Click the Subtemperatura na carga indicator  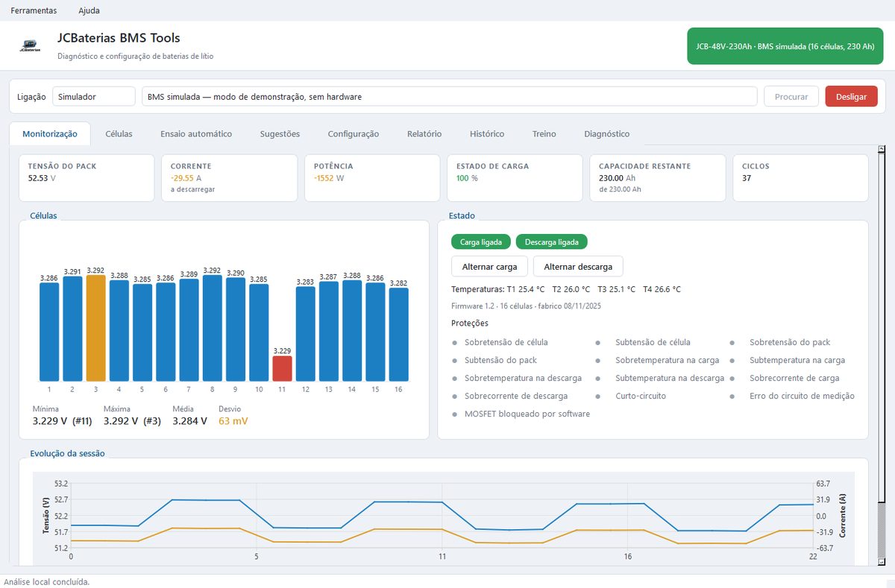click(x=787, y=361)
